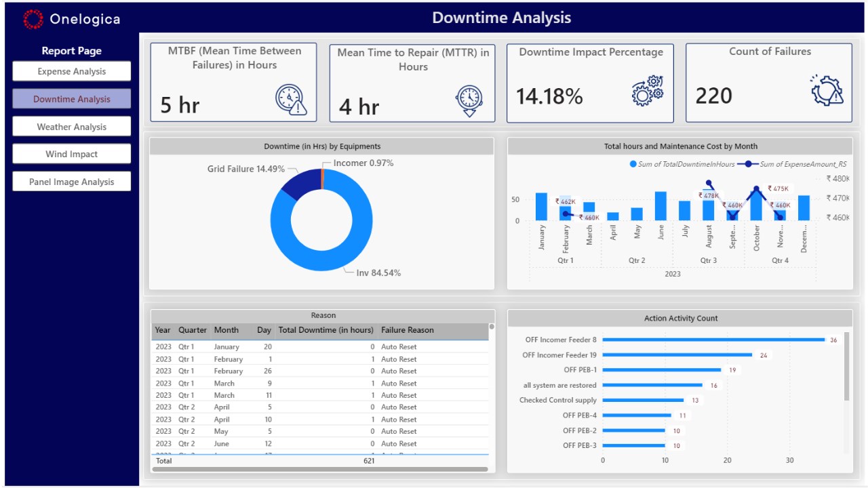Go to the Weather Analysis page
The width and height of the screenshot is (868, 488).
click(72, 127)
